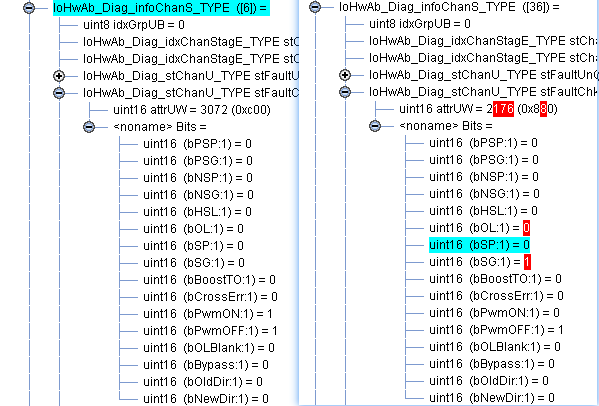The height and width of the screenshot is (406, 599).
Task: Select bBoostTO:1 = 0 in the [6] tree
Action: 209,280
